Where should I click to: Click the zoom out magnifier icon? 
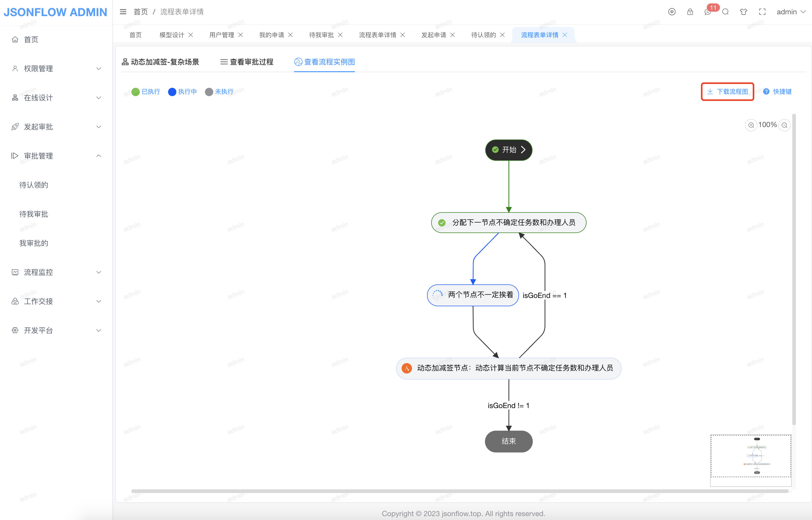[x=784, y=125]
